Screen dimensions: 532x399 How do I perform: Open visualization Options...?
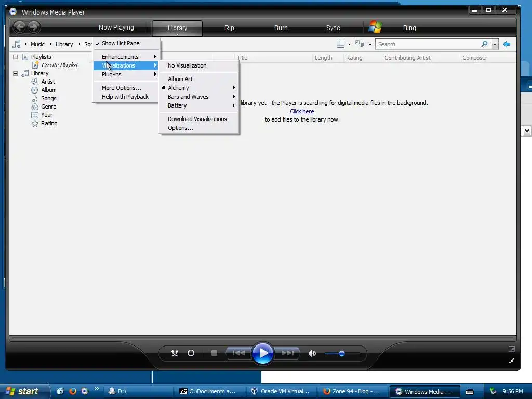click(x=198, y=128)
